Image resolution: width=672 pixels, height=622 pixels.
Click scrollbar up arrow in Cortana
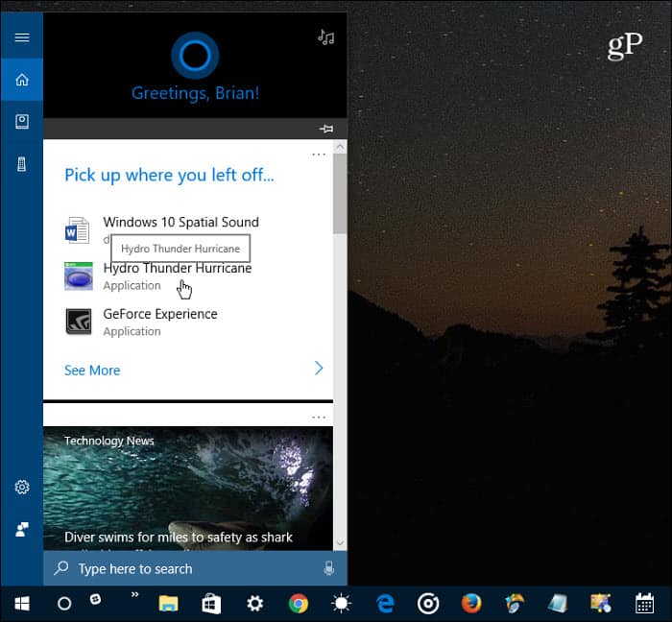[x=340, y=147]
